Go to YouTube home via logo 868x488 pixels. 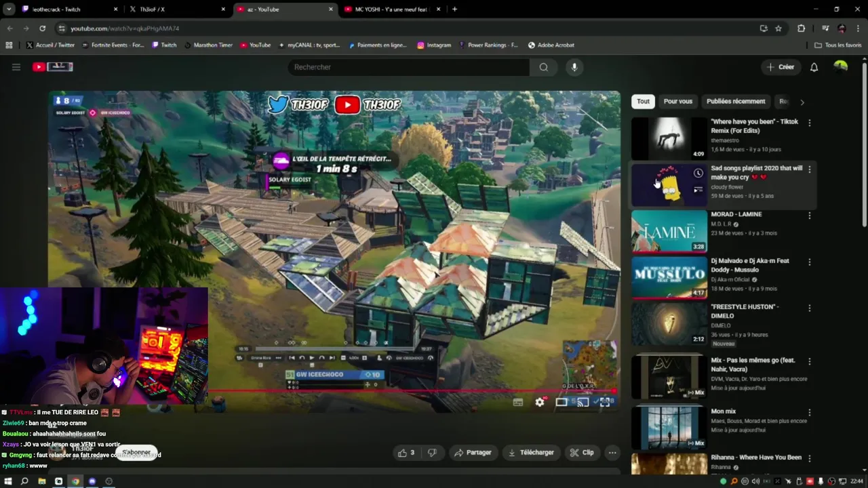pyautogui.click(x=52, y=67)
